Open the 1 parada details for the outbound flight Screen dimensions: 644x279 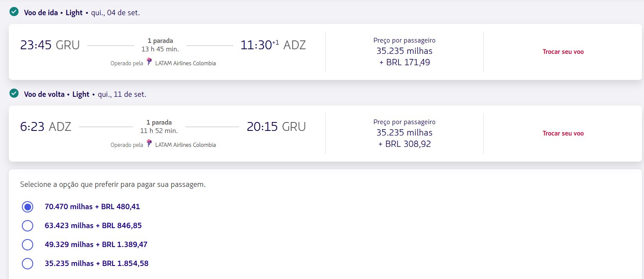pyautogui.click(x=160, y=41)
